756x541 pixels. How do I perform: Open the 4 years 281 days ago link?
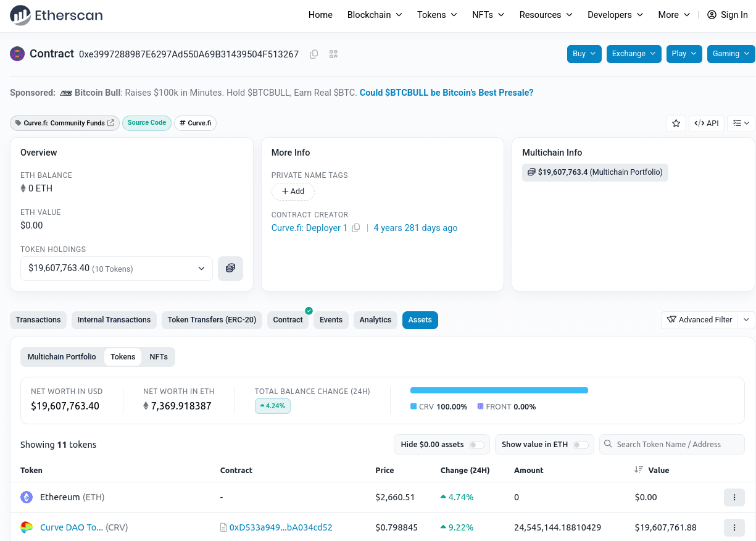415,228
